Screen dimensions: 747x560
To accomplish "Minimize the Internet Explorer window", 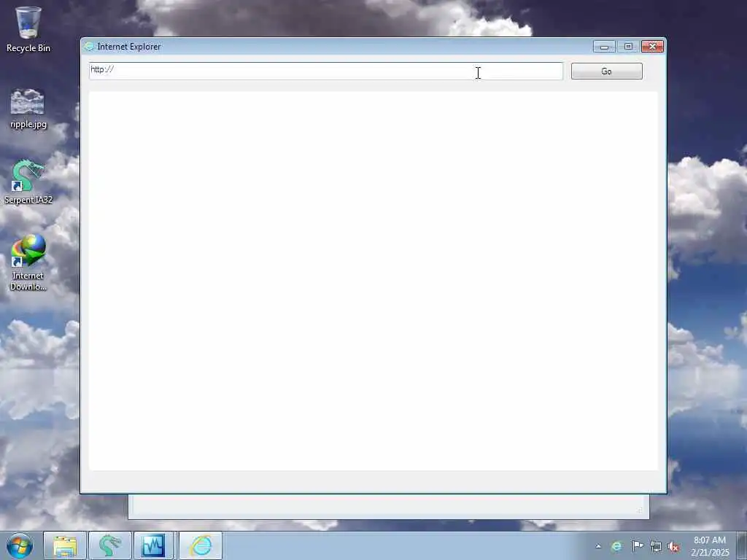I will [x=604, y=47].
